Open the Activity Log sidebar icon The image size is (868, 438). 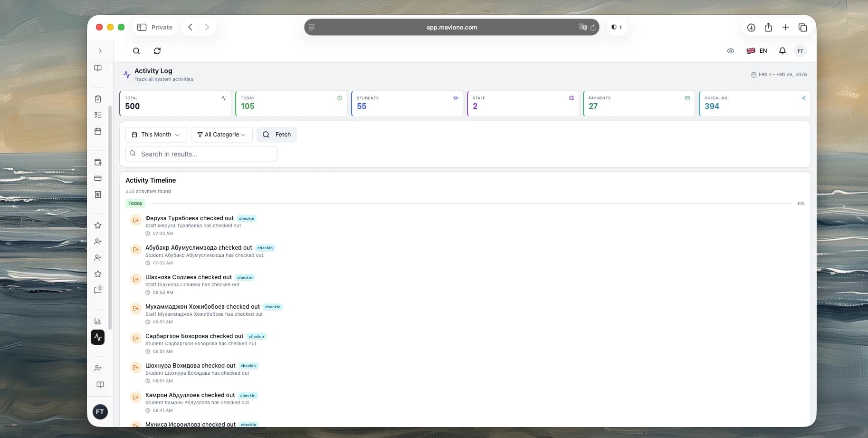[x=98, y=337]
